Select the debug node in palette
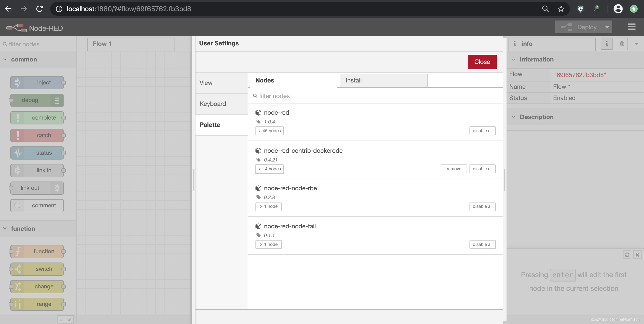644x324 pixels. click(x=37, y=100)
